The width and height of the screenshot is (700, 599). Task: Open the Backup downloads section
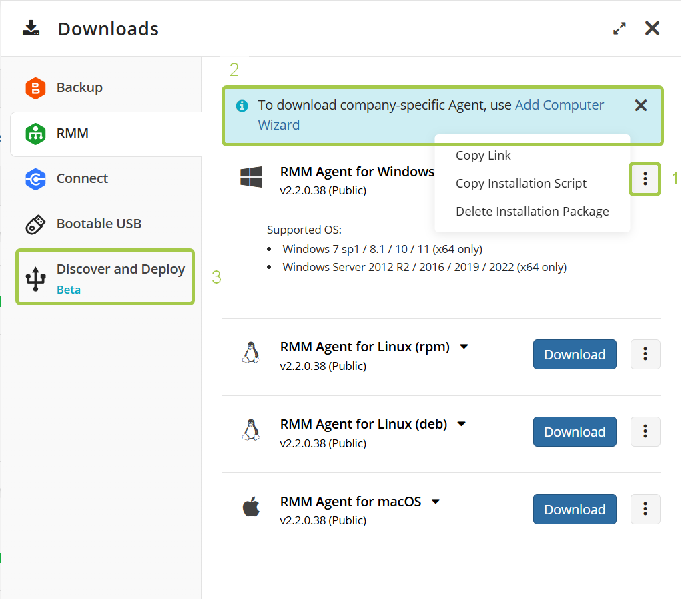[x=79, y=87]
